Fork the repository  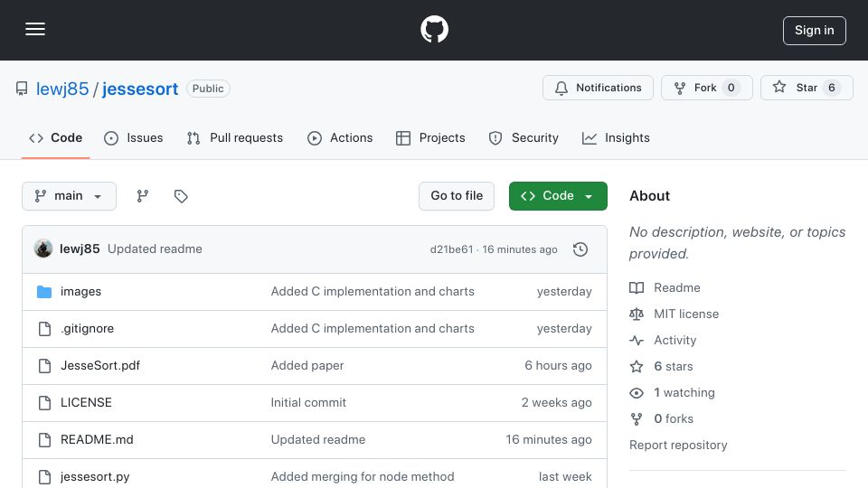point(706,88)
